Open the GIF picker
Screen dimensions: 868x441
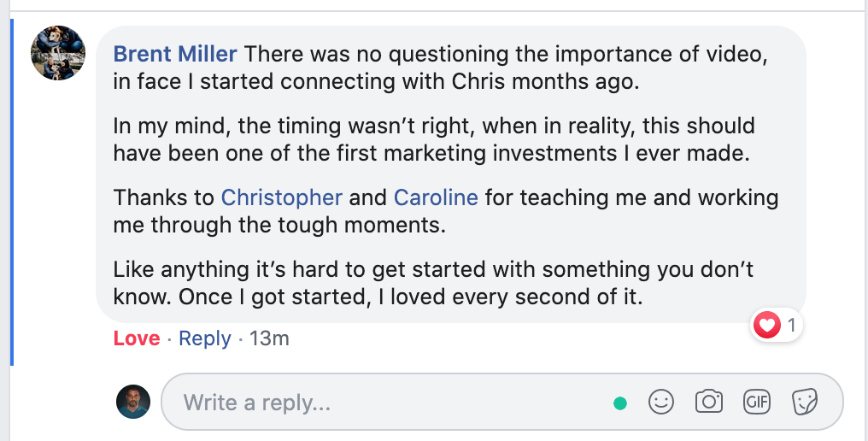click(x=756, y=402)
